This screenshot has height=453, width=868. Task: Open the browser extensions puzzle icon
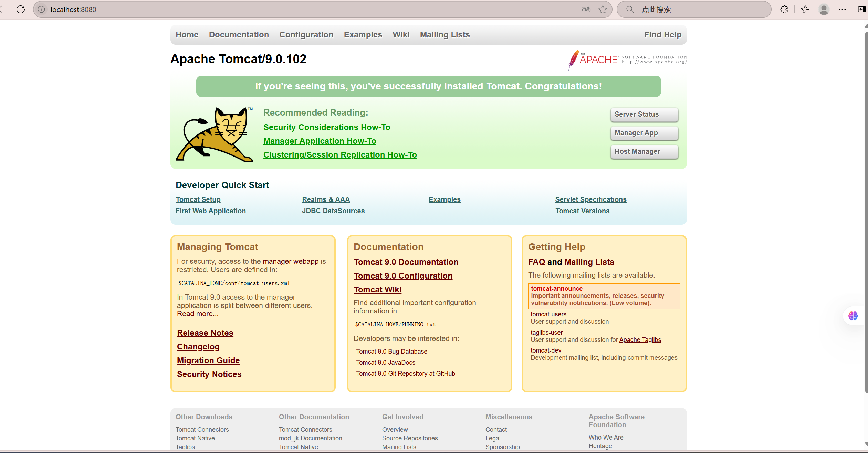784,9
